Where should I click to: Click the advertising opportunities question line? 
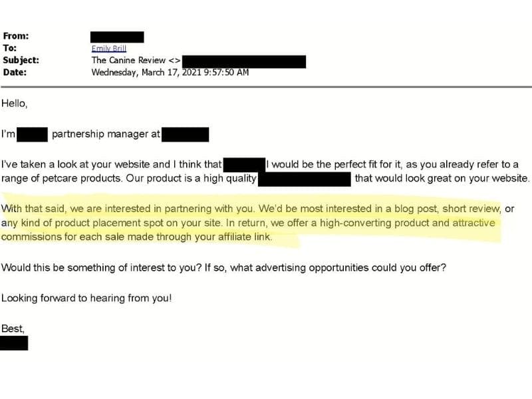(x=223, y=268)
